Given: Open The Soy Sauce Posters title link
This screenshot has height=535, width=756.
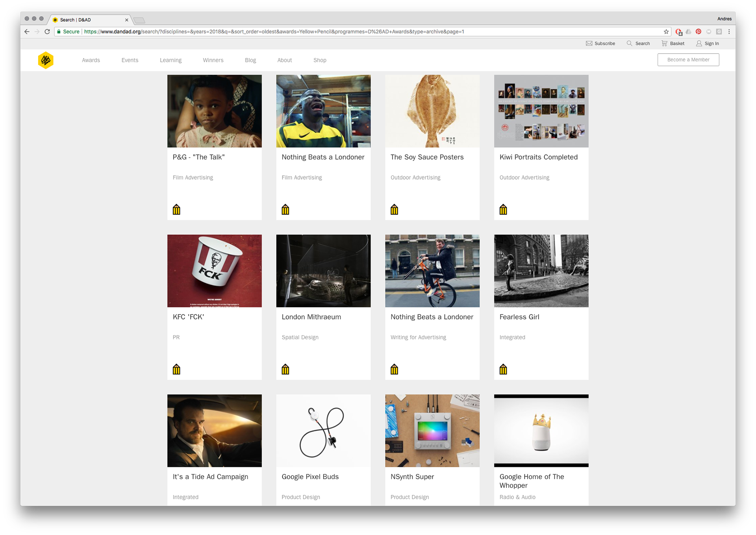Looking at the screenshot, I should 427,157.
